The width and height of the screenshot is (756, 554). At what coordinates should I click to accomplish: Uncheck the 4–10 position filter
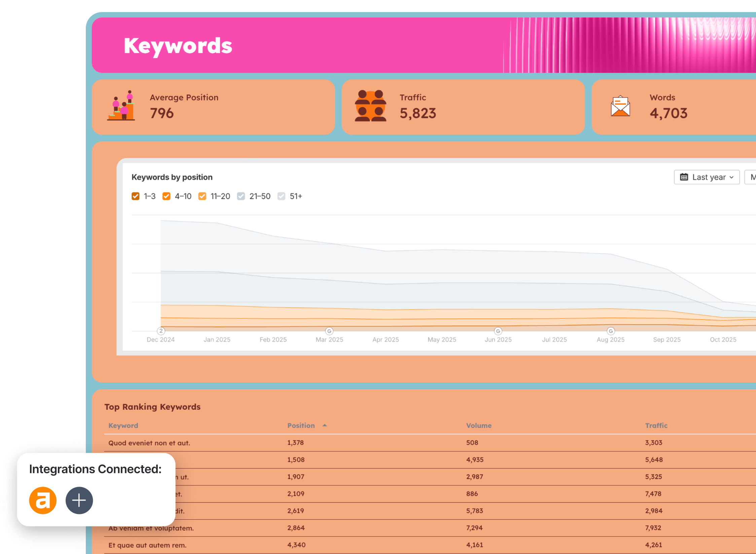pos(166,196)
